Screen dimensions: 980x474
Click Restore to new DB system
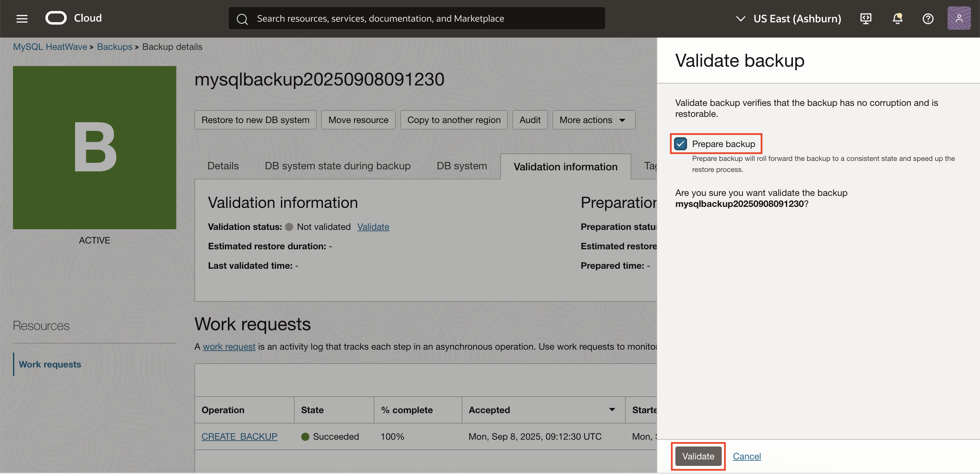pyautogui.click(x=255, y=120)
